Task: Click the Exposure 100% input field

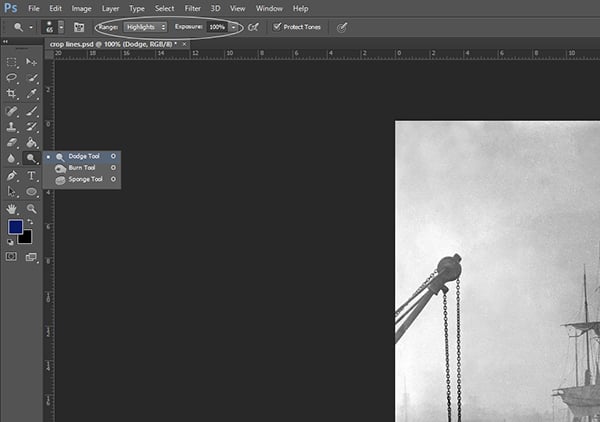Action: pos(217,27)
